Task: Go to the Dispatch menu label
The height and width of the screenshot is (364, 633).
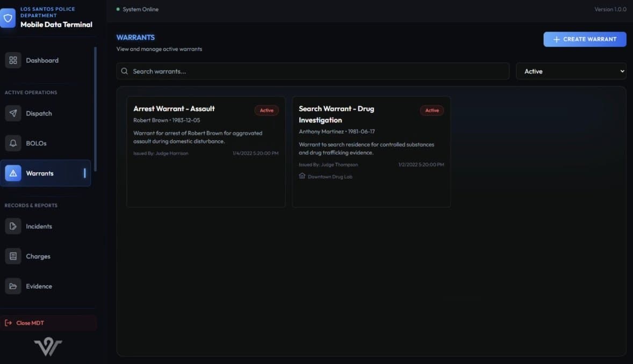Action: click(39, 114)
